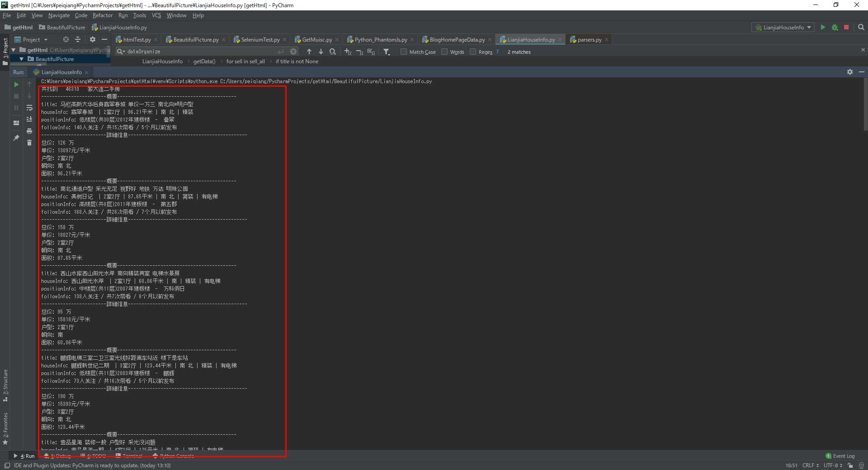The width and height of the screenshot is (868, 470).
Task: Collapse all in Project panel
Action: [x=78, y=40]
